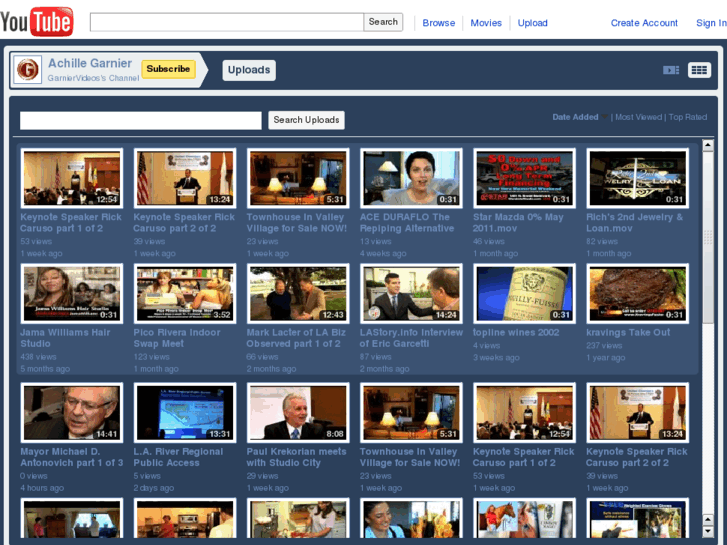
Task: Open Mayor Michael D. Antonovich thumbnail
Action: [72, 413]
